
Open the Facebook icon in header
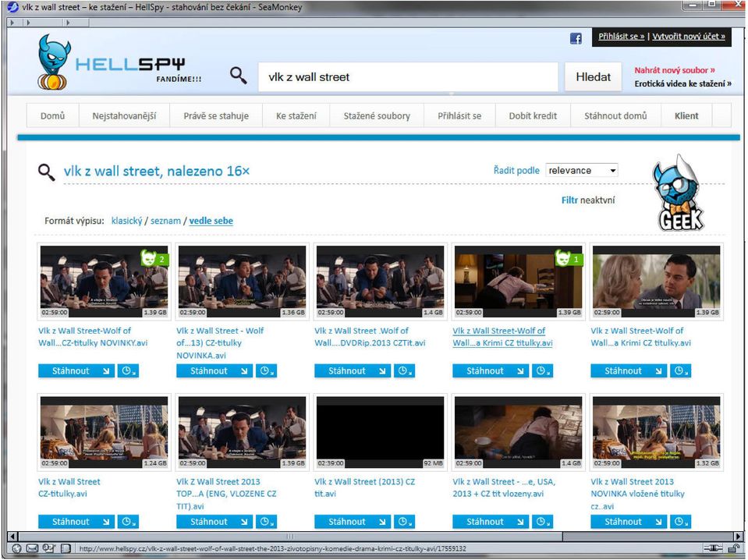point(576,39)
